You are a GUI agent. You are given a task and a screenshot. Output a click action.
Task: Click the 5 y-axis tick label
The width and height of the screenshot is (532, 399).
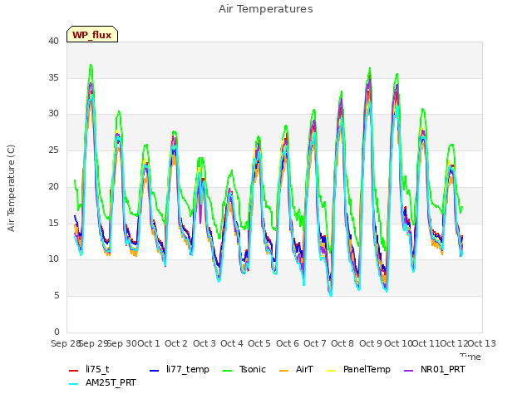[x=57, y=296]
